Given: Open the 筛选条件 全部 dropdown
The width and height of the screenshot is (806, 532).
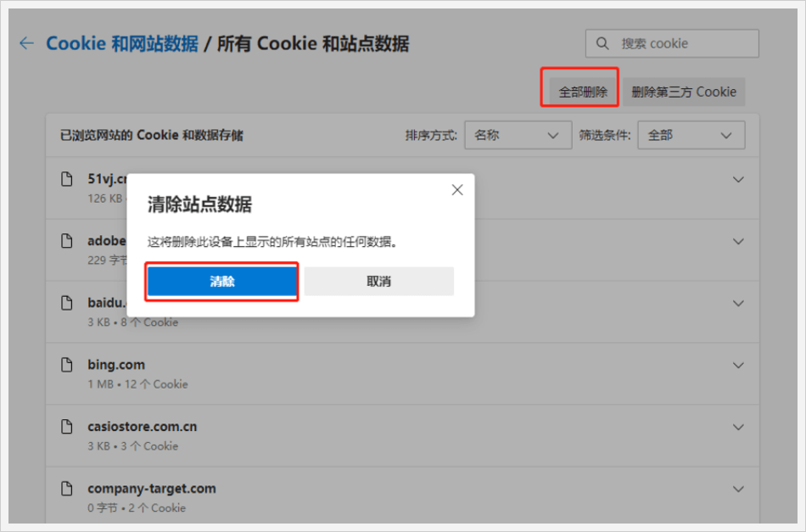Looking at the screenshot, I should [x=691, y=135].
